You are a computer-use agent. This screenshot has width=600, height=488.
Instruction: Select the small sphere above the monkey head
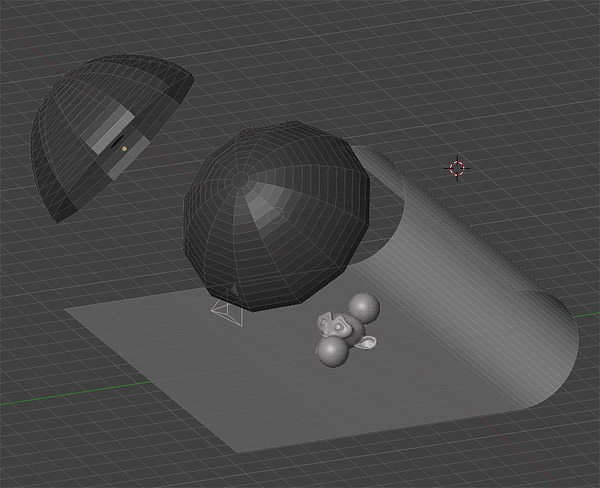coord(364,307)
